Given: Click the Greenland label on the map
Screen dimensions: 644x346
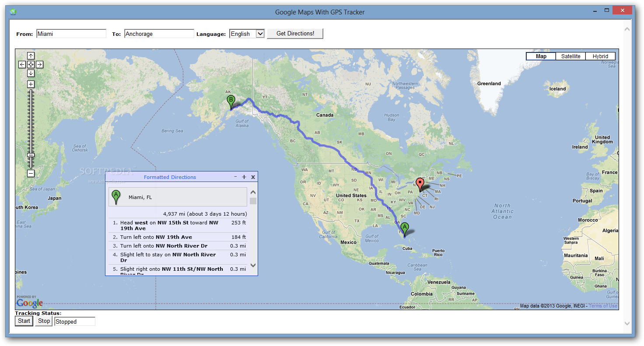Looking at the screenshot, I should pos(489,84).
